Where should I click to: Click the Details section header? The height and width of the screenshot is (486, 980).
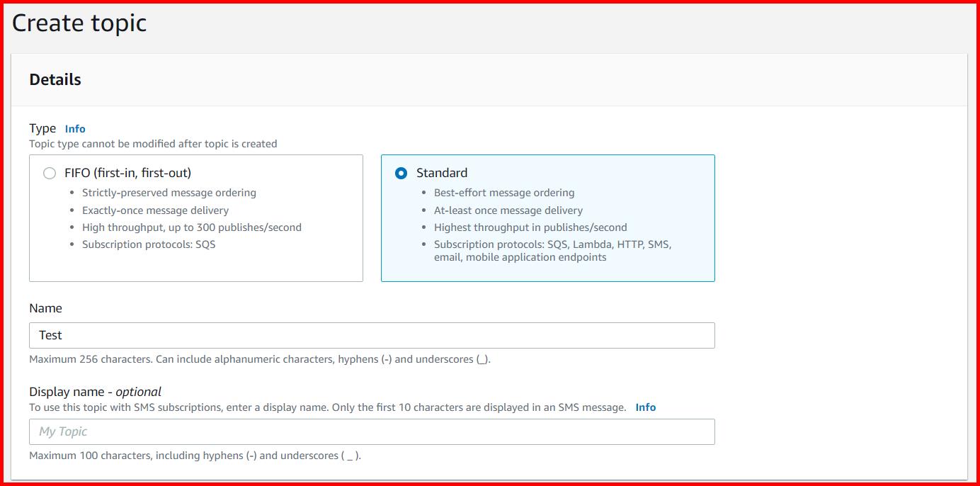coord(55,79)
